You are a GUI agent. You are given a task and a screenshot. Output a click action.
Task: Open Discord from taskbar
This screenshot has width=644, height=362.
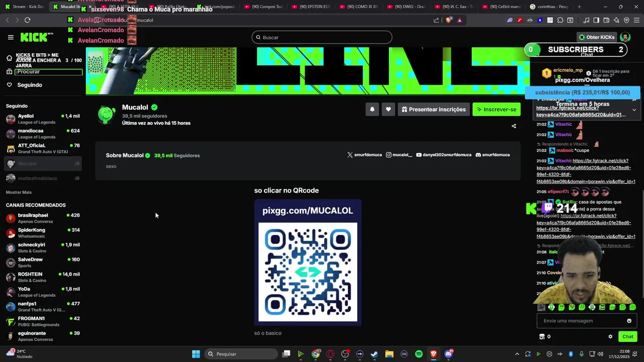[x=448, y=354]
